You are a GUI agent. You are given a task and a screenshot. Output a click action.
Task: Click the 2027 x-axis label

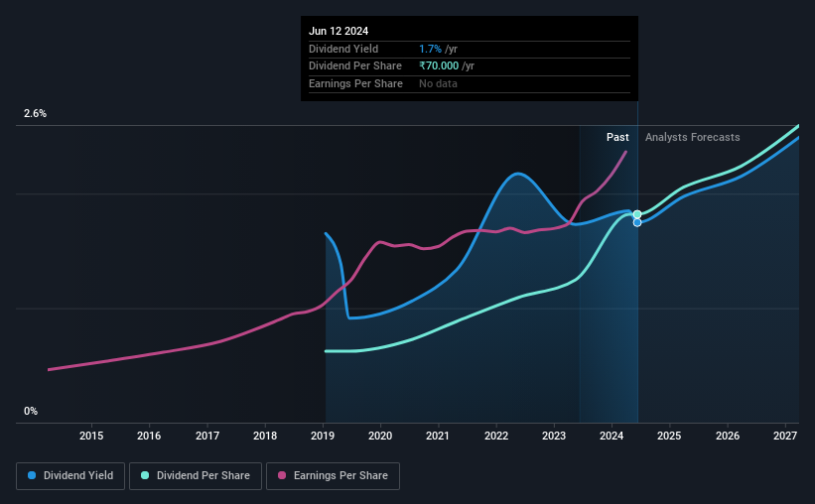click(785, 436)
